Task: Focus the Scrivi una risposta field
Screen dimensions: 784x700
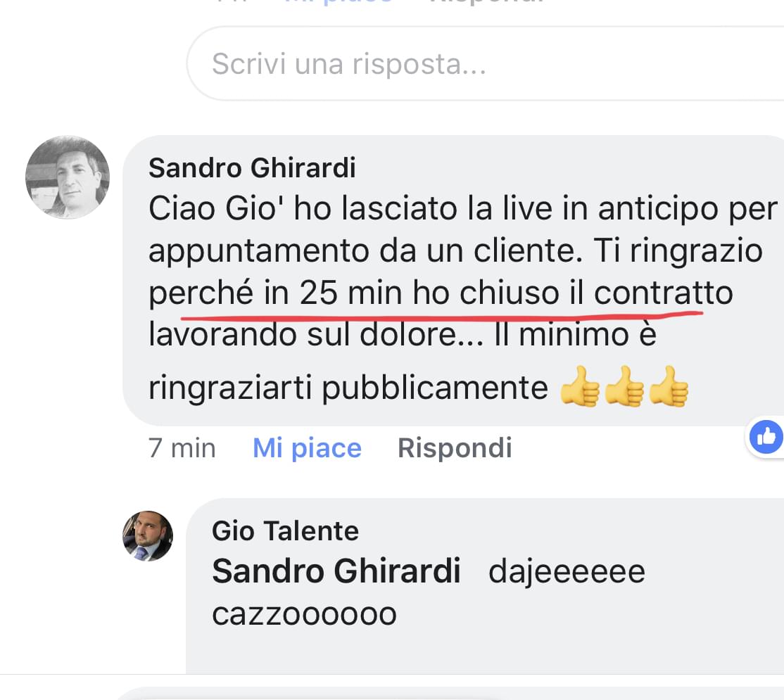Action: point(485,63)
